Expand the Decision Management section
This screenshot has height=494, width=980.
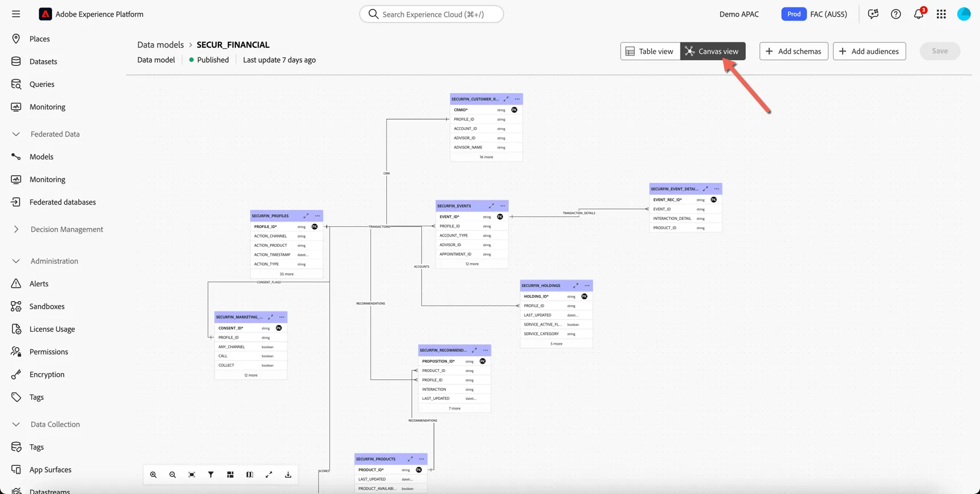pyautogui.click(x=16, y=230)
